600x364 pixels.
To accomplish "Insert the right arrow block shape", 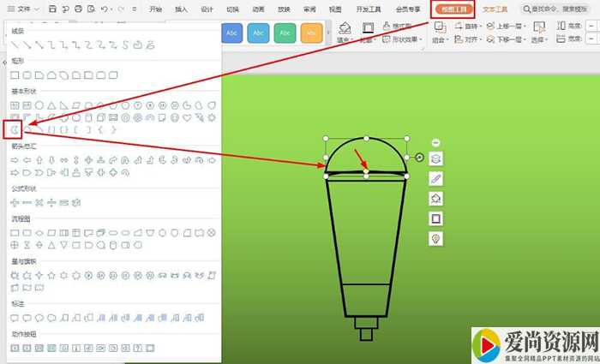I will [x=15, y=159].
